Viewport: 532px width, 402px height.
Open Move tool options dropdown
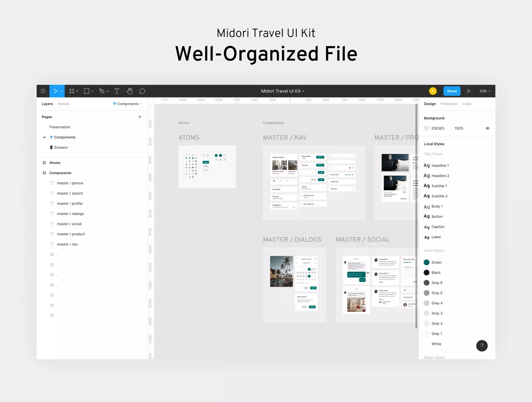point(62,91)
